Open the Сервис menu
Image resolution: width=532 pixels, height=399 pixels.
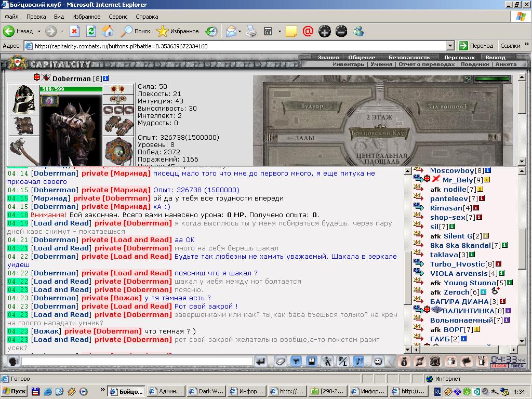click(x=118, y=17)
